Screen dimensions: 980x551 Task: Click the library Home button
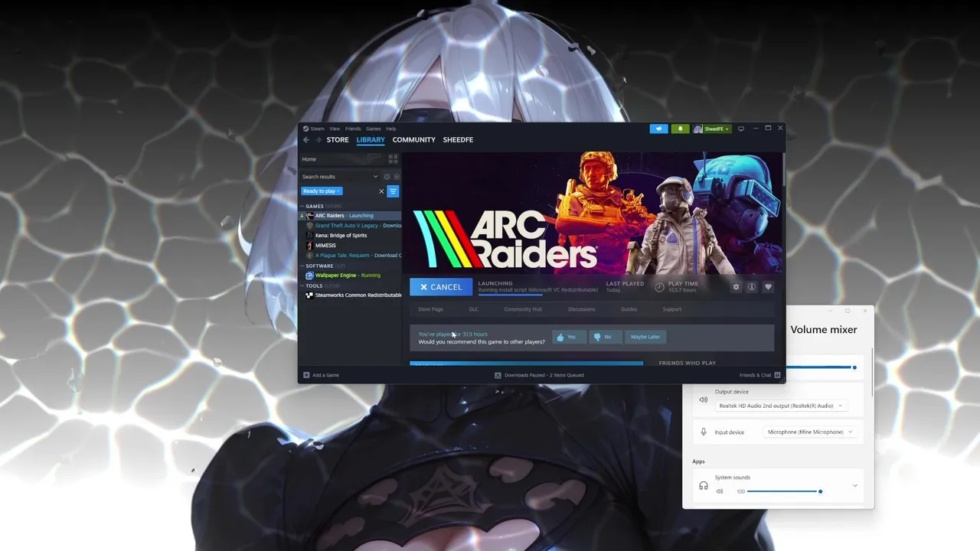341,159
